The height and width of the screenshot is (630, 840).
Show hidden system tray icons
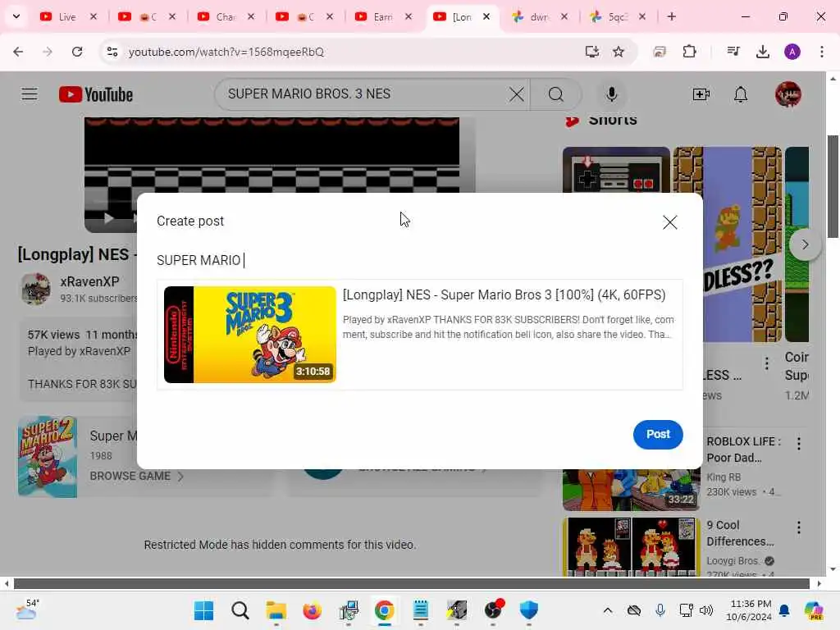click(x=608, y=610)
